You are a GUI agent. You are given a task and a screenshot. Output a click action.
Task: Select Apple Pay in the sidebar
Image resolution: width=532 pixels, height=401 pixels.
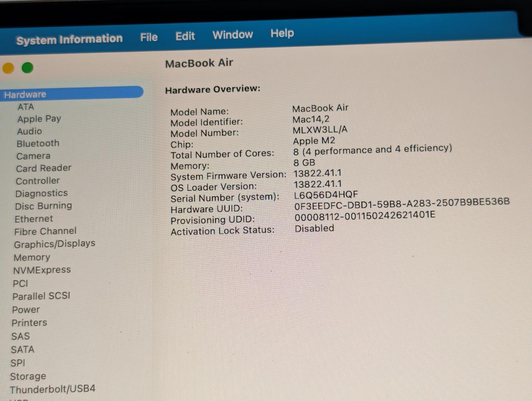(x=39, y=119)
